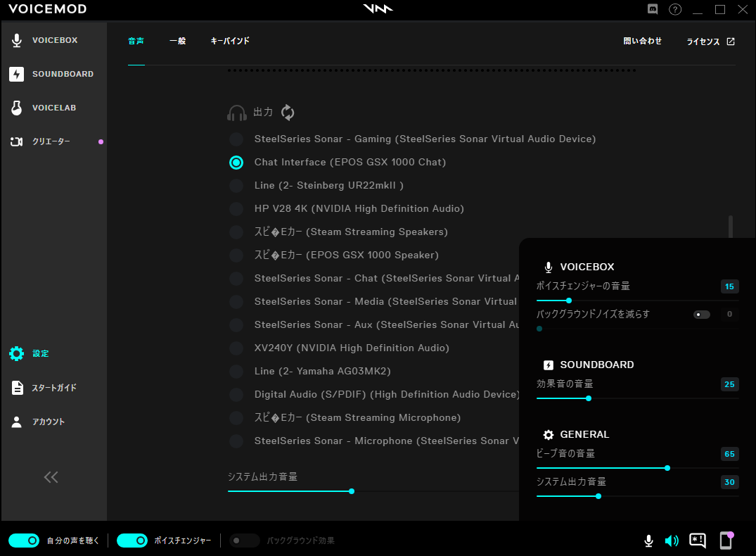Select SteelSeries Sonar - Gaming output
The height and width of the screenshot is (556, 756).
[x=236, y=139]
